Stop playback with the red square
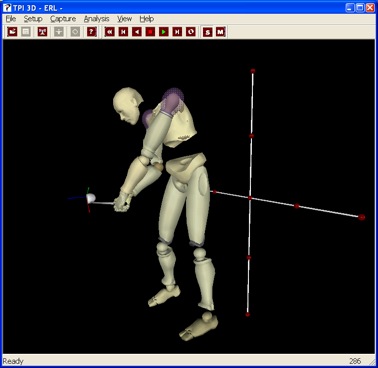 (150, 32)
